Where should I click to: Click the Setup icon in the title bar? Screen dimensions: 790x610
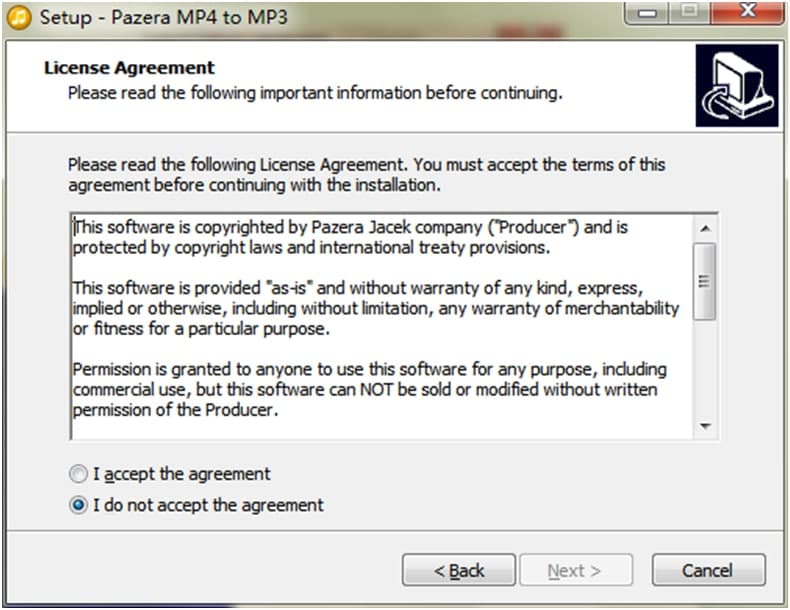[16, 17]
